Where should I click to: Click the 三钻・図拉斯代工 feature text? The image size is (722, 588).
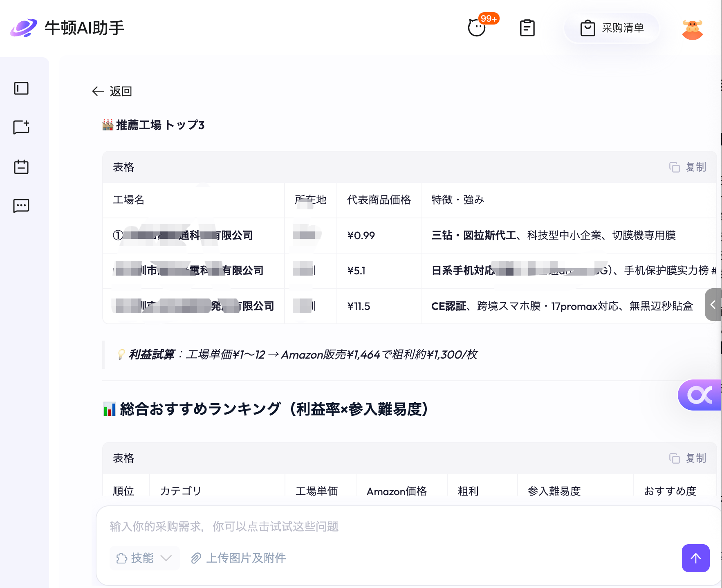click(x=474, y=235)
